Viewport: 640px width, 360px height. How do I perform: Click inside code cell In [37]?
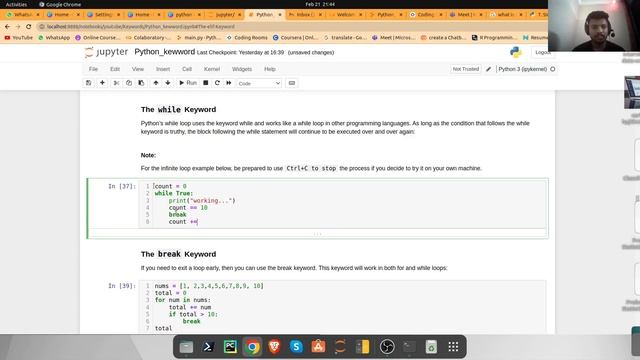(342, 204)
